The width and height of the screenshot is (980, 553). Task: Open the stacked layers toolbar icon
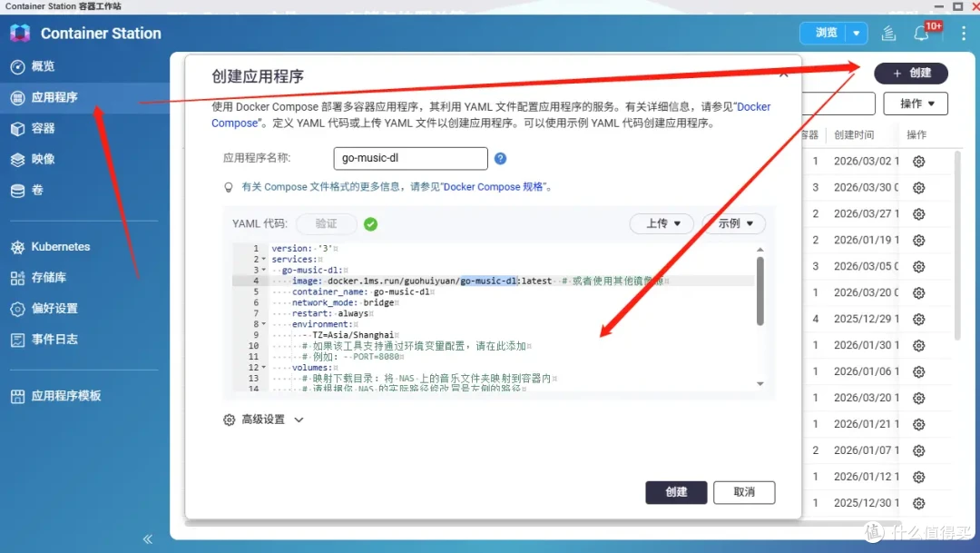point(888,33)
